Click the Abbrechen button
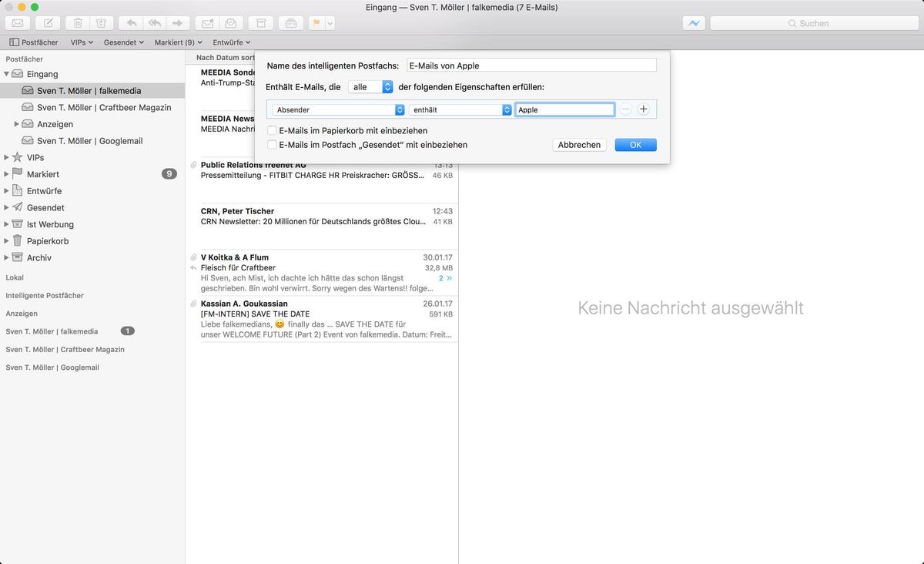This screenshot has width=924, height=564. coord(579,145)
